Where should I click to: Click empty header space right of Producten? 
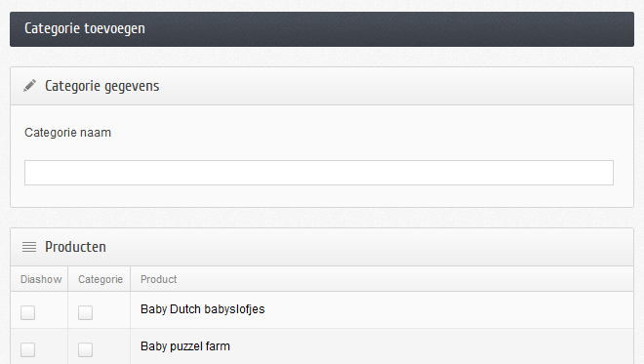click(370, 247)
